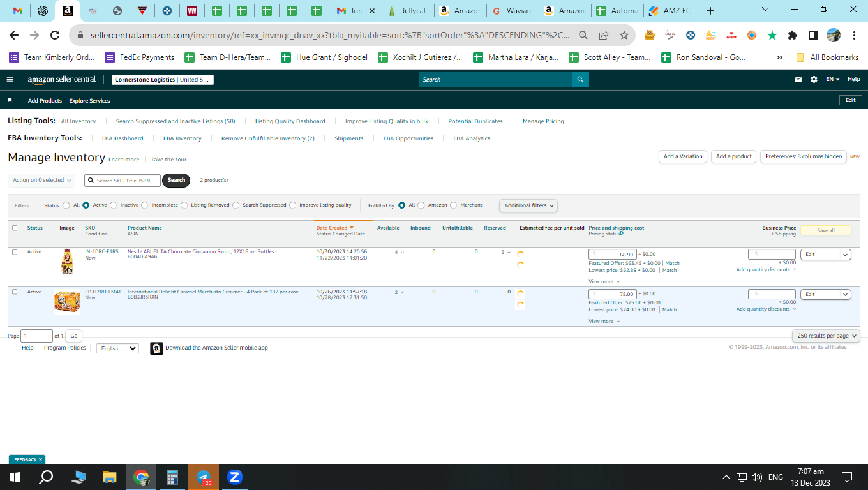The image size is (868, 490).
Task: Select the Inactive status filter
Action: [114, 205]
